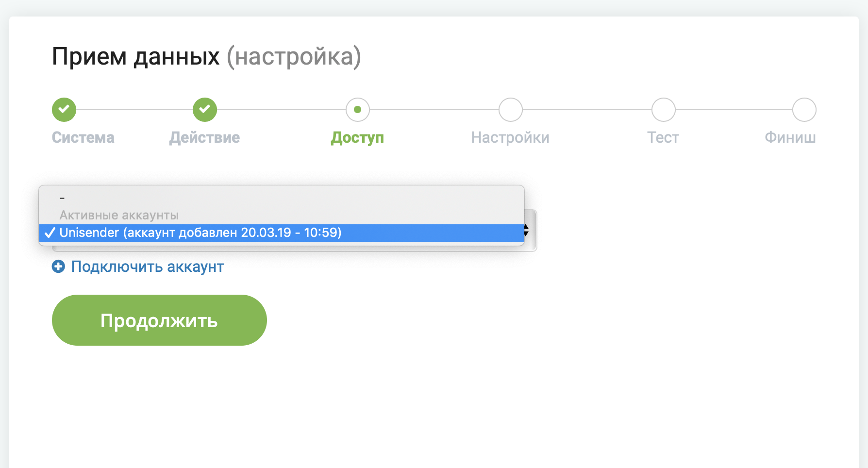The width and height of the screenshot is (868, 468).
Task: Click the Активные аккаунты group header
Action: pos(119,215)
